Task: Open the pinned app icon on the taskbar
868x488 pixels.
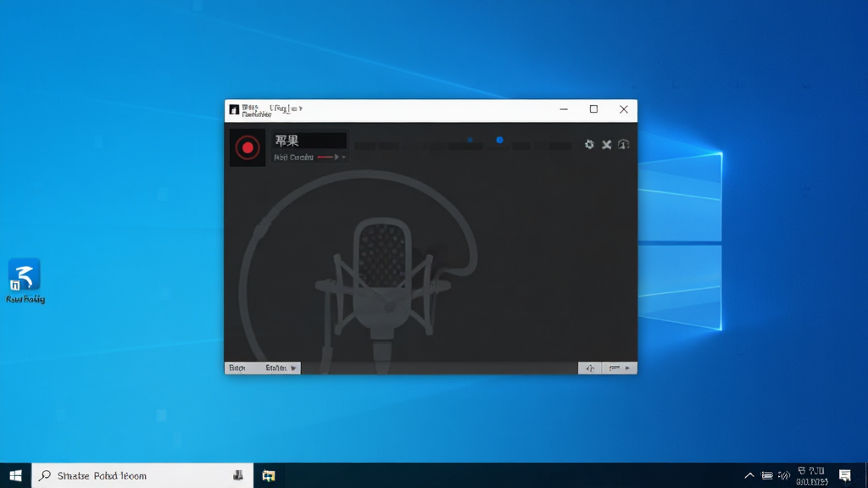Action: [269, 475]
